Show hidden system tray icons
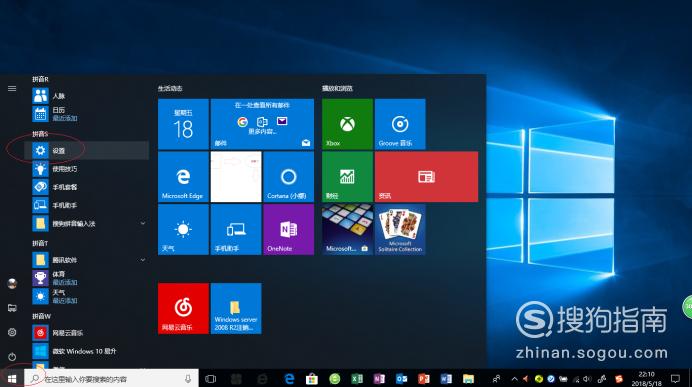The height and width of the screenshot is (387, 692). [x=514, y=379]
